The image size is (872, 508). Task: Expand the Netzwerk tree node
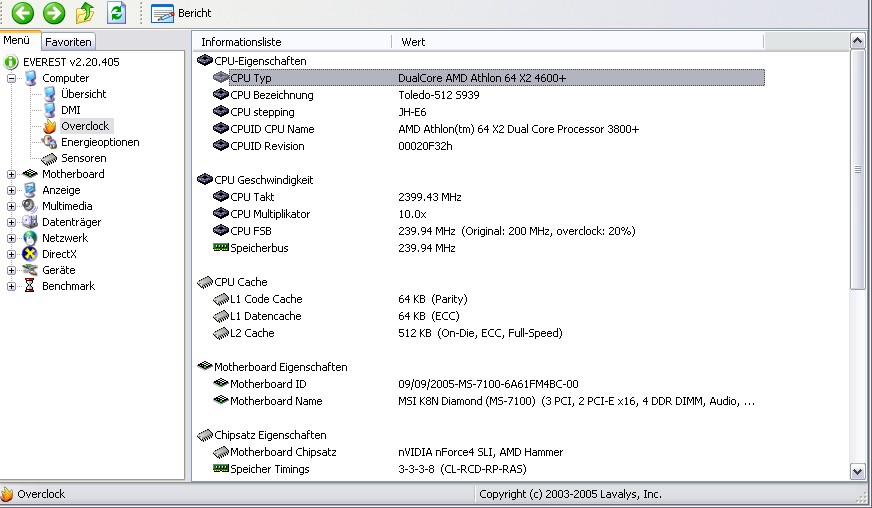click(x=11, y=238)
